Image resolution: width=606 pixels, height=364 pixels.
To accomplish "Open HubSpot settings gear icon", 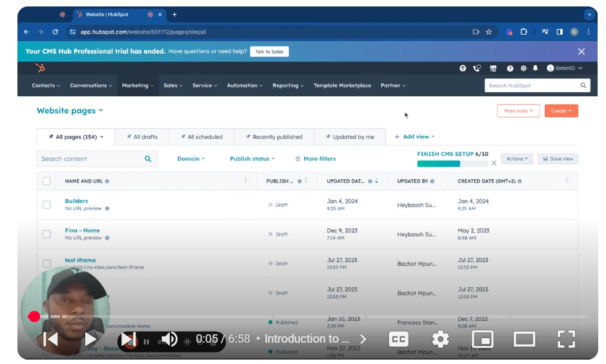I will pos(523,68).
